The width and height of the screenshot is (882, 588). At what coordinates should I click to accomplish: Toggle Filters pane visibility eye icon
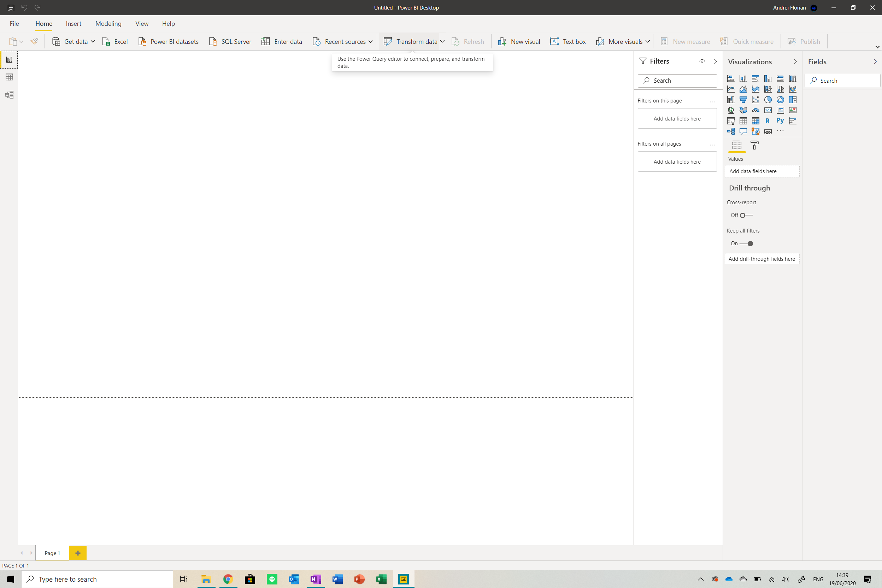[x=702, y=61]
